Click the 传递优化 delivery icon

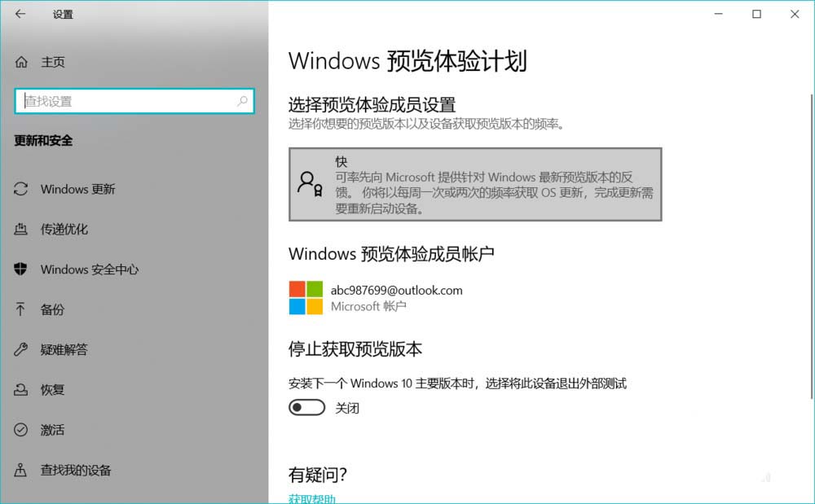click(21, 229)
